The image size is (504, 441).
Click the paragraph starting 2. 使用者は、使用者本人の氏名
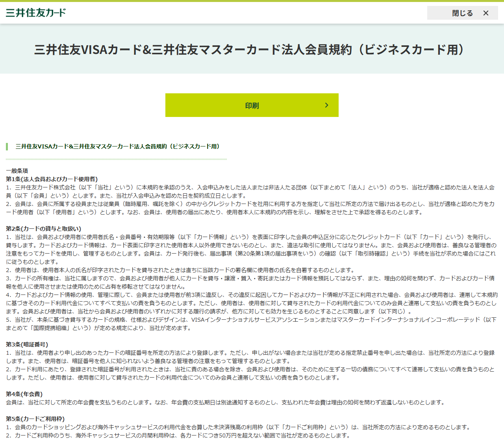click(x=180, y=270)
